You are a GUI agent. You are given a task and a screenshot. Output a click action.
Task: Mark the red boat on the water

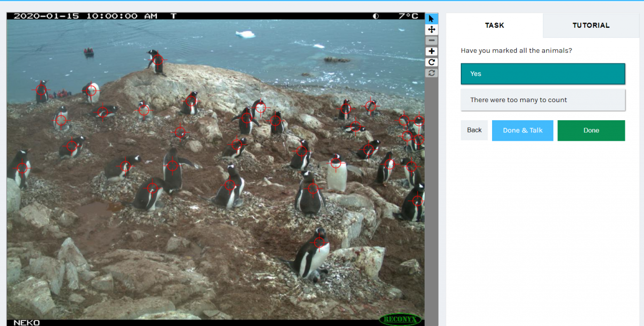coord(89,52)
